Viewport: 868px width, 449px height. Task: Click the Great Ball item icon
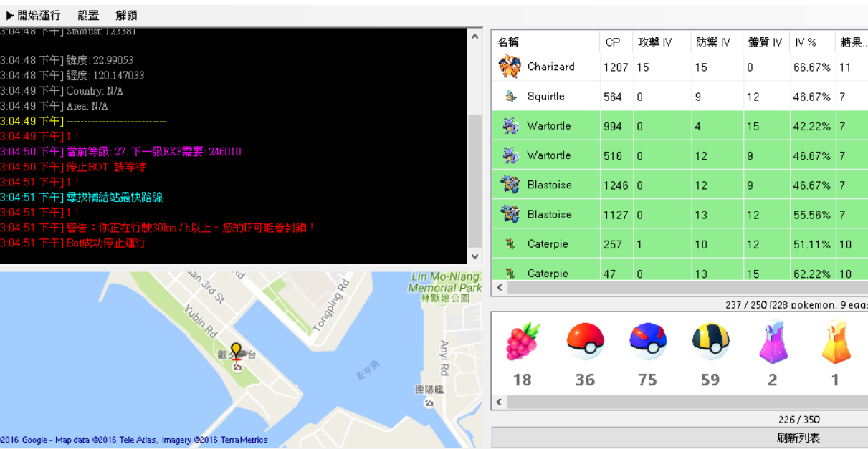(647, 342)
